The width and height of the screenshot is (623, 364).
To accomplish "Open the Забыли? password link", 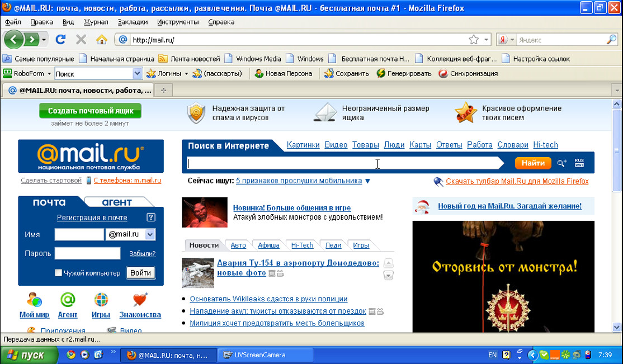I will point(142,253).
